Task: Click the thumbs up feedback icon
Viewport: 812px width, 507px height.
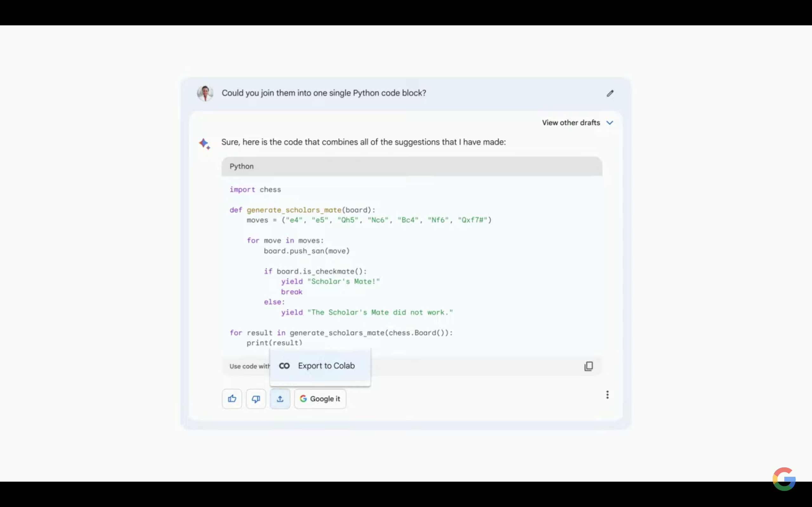Action: pos(232,399)
